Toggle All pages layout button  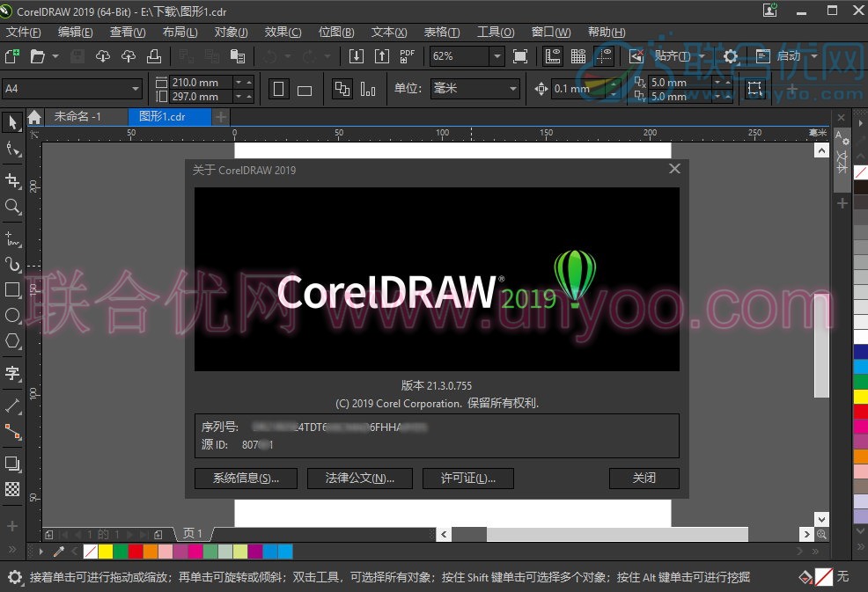click(342, 89)
